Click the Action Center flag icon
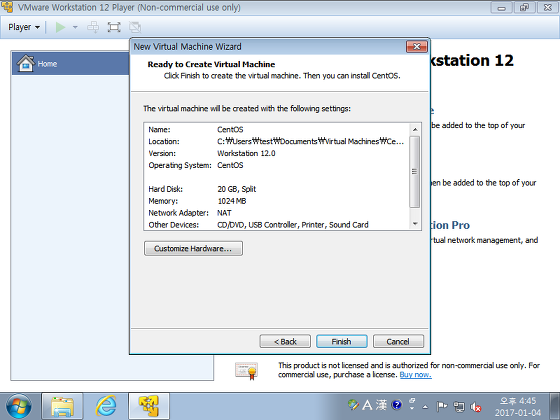The width and height of the screenshot is (560, 420). [441, 406]
